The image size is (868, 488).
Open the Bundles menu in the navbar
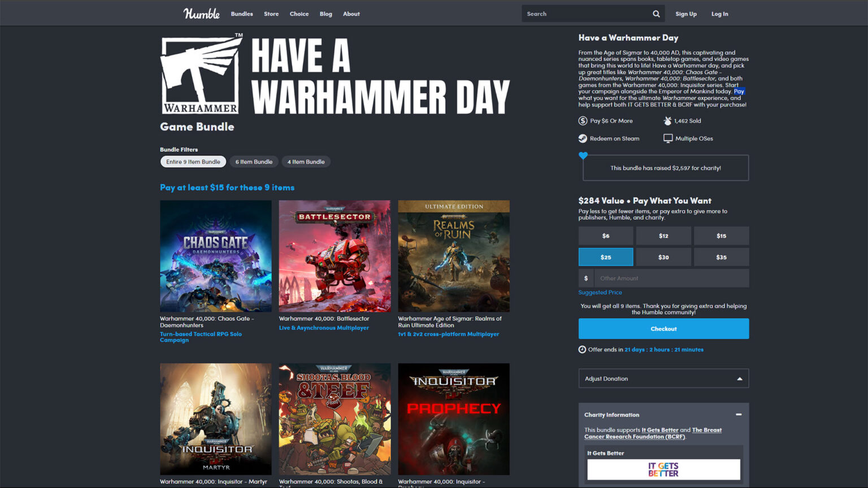tap(242, 14)
